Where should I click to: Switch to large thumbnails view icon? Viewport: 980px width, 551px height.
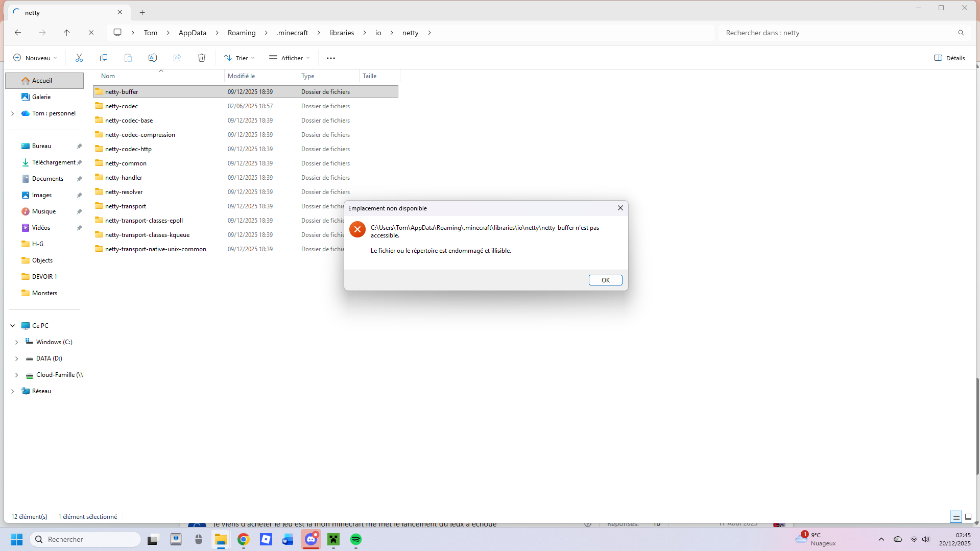[x=968, y=517]
